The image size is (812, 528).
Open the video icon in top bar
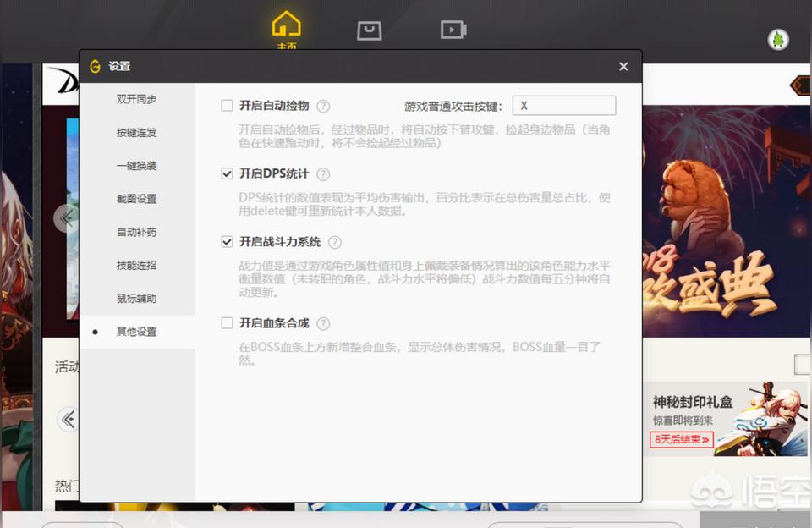(x=453, y=30)
